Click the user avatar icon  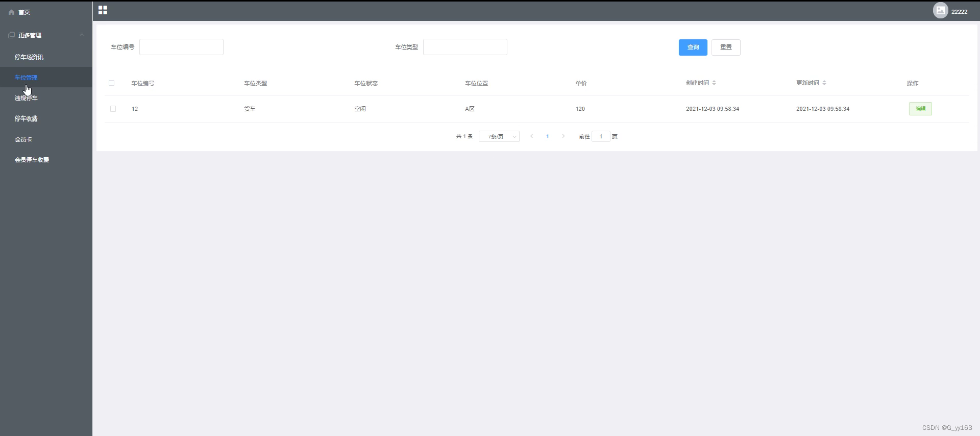940,11
